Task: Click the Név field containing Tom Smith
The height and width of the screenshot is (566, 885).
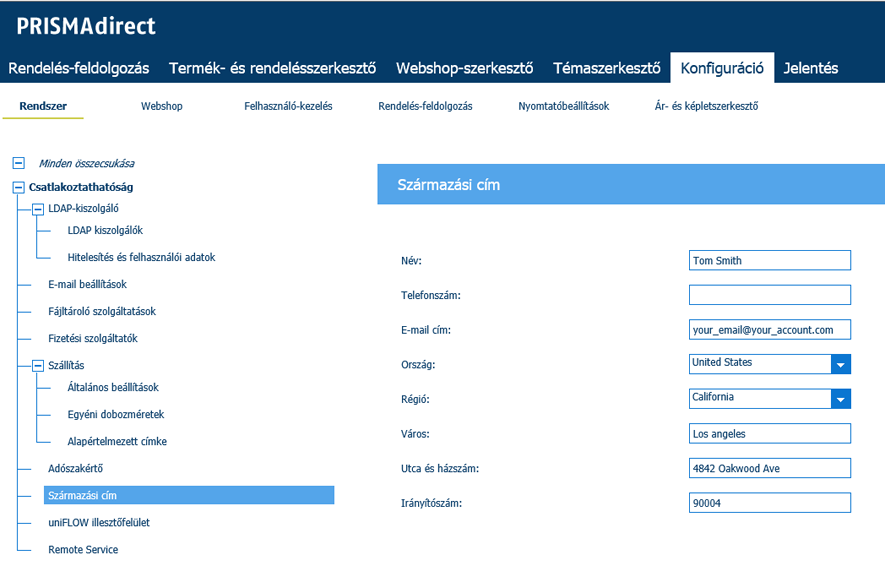Action: point(770,261)
